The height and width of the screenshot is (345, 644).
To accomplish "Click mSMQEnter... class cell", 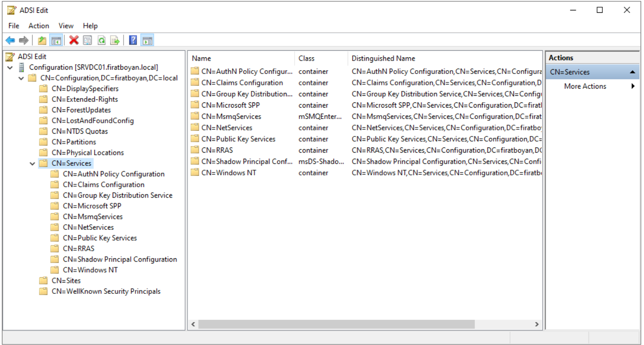I will pyautogui.click(x=321, y=117).
